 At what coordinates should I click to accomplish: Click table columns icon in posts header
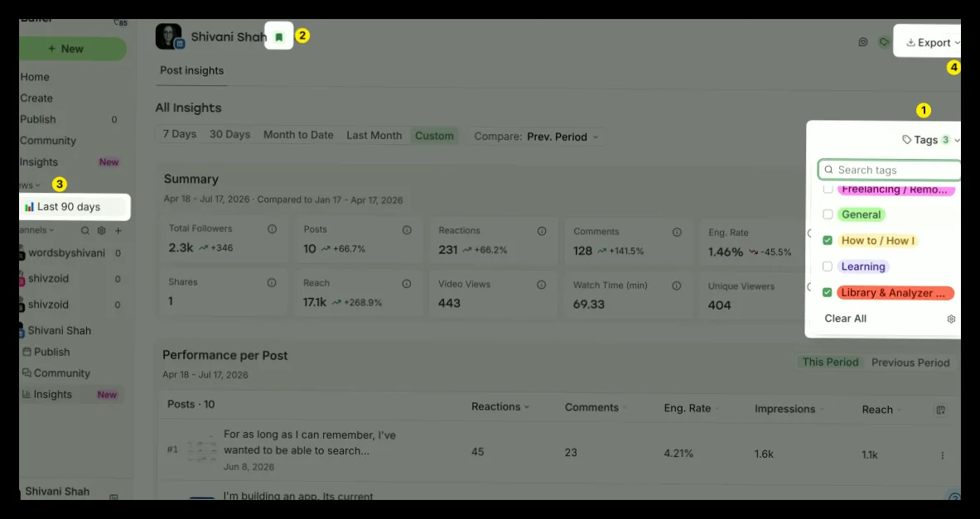pyautogui.click(x=940, y=411)
